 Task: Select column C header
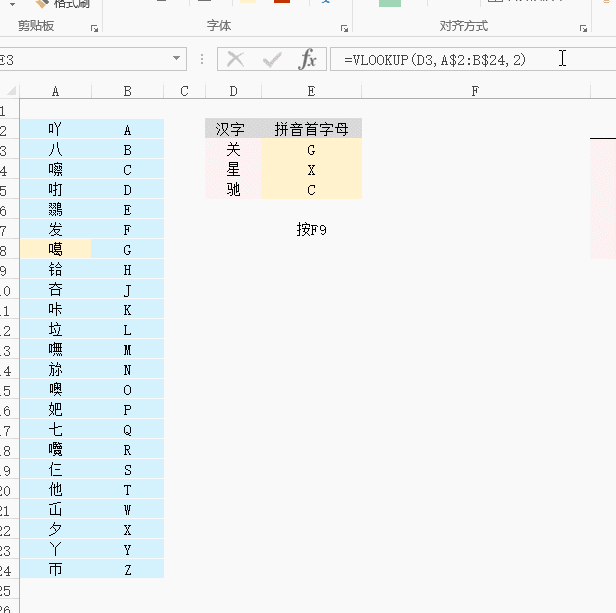tap(184, 91)
